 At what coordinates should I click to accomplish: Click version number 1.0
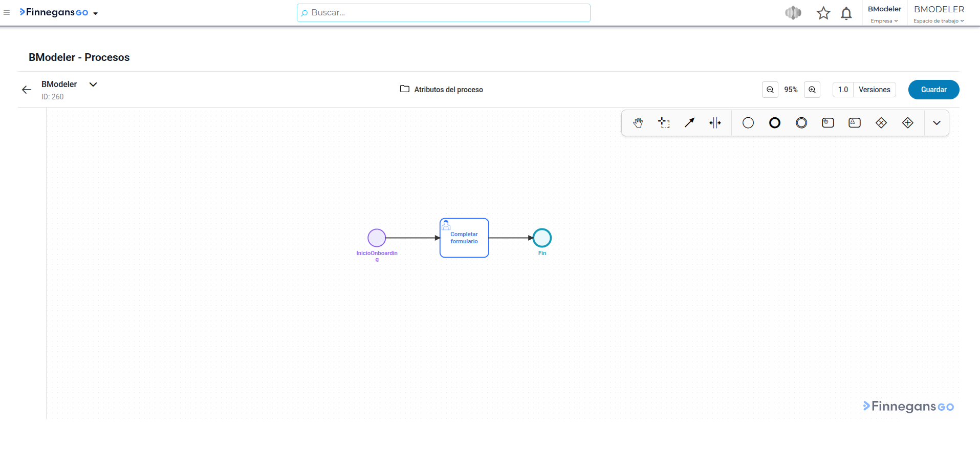coord(843,90)
